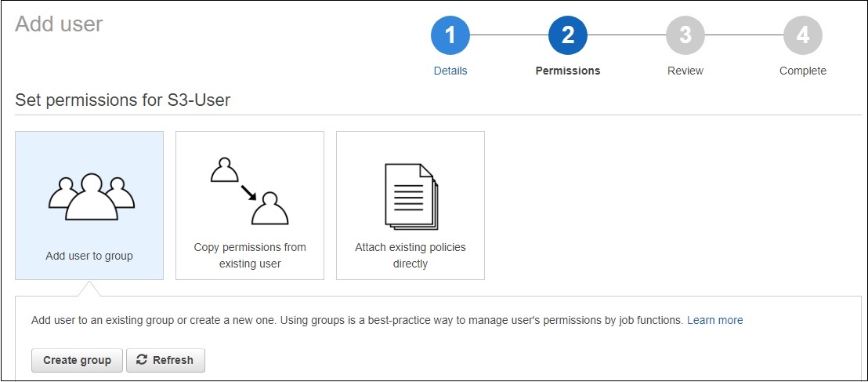The height and width of the screenshot is (382, 868).
Task: Click the step 4 circle in the wizard
Action: pyautogui.click(x=803, y=35)
